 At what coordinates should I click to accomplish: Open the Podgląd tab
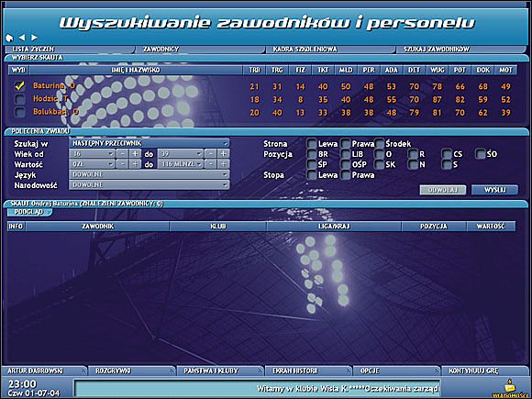pyautogui.click(x=29, y=212)
